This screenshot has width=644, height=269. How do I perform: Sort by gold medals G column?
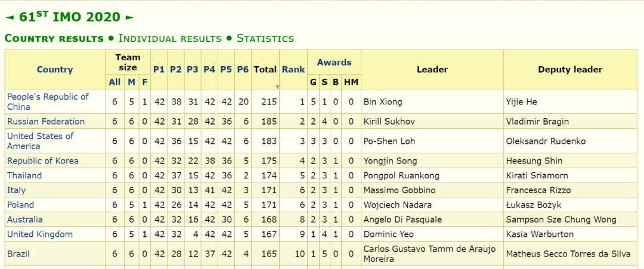[312, 82]
